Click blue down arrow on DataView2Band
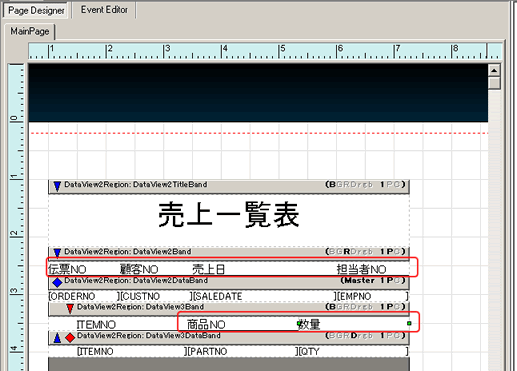The image size is (517, 371). [x=57, y=253]
